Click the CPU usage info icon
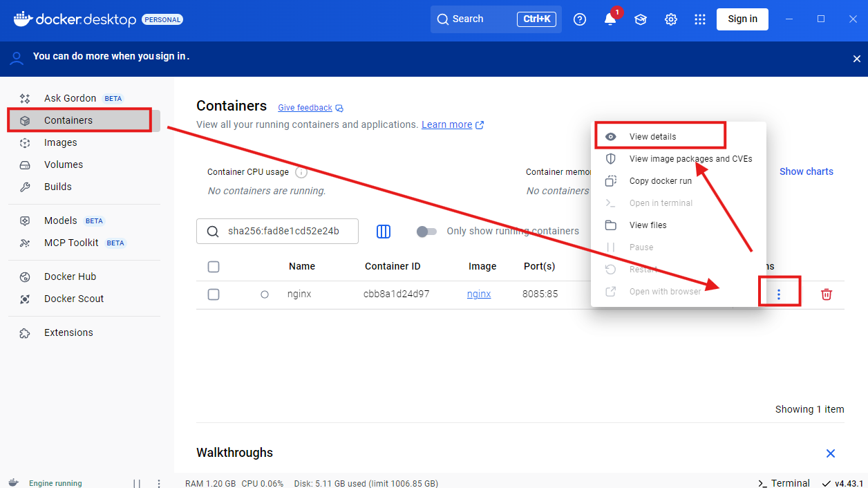This screenshot has width=868, height=488. (301, 171)
